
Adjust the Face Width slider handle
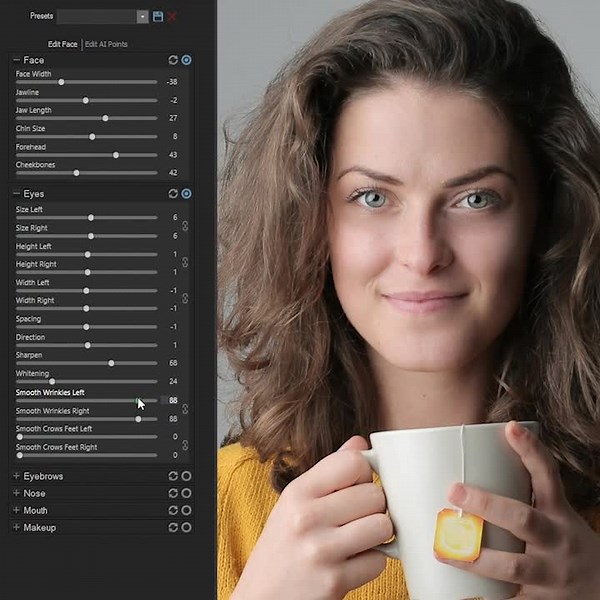tap(61, 82)
